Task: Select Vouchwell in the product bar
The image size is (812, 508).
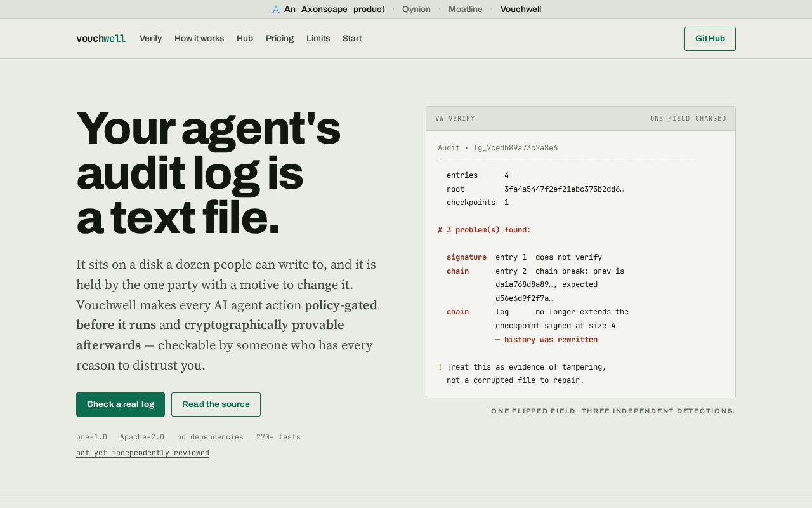Action: [x=521, y=10]
